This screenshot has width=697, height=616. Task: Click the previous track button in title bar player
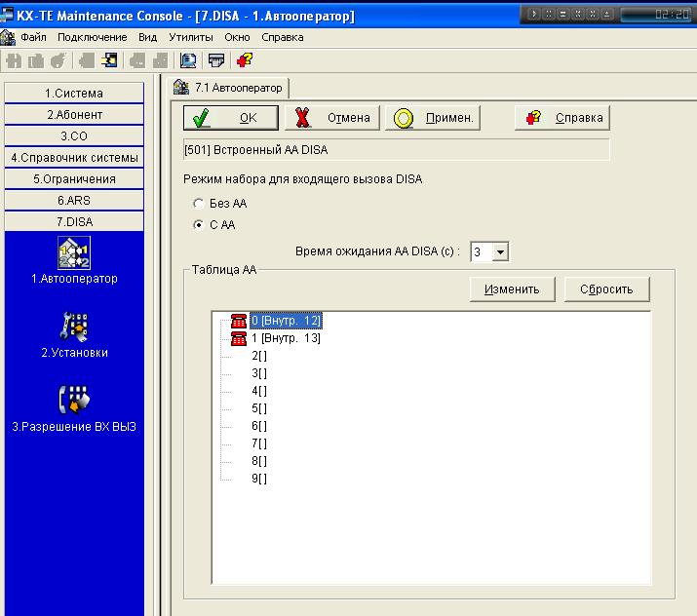tap(577, 15)
